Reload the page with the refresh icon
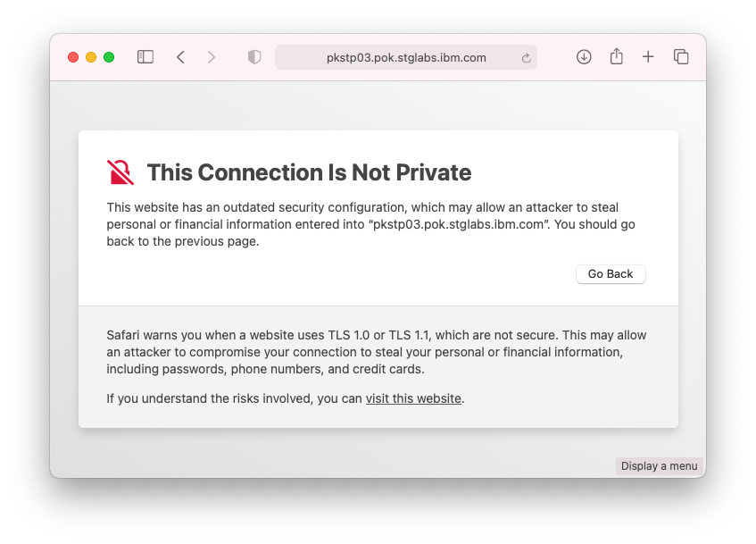Image resolution: width=756 pixels, height=544 pixels. click(x=527, y=58)
